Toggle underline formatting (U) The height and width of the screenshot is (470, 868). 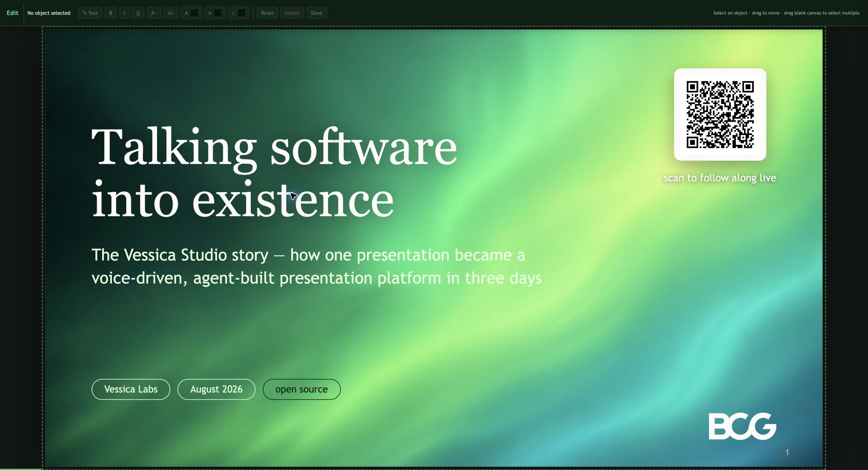tap(138, 13)
